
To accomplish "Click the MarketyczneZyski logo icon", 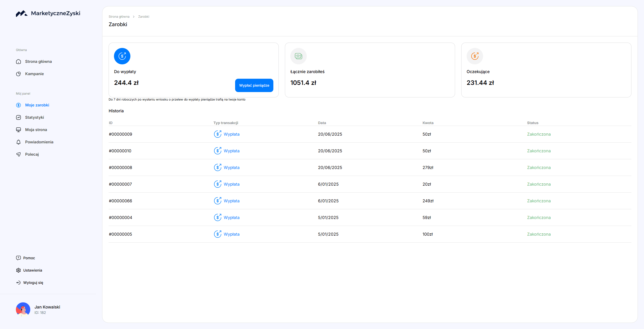I will pos(22,14).
